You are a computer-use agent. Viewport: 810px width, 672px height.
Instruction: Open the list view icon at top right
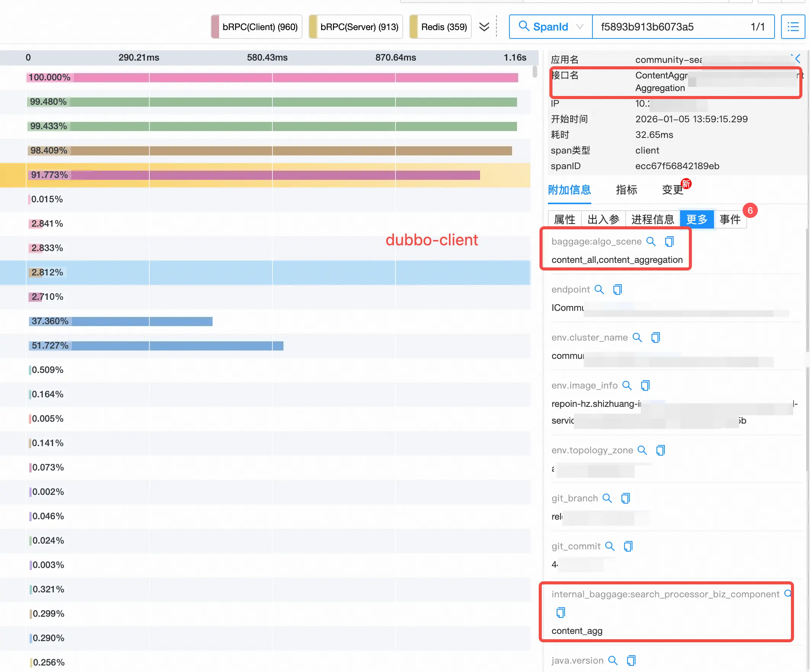coord(792,27)
